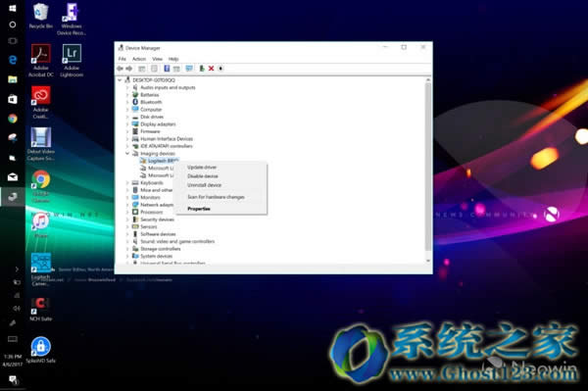Open the Mail app on the taskbar
Screen dimensions: 588x391
(x=13, y=177)
